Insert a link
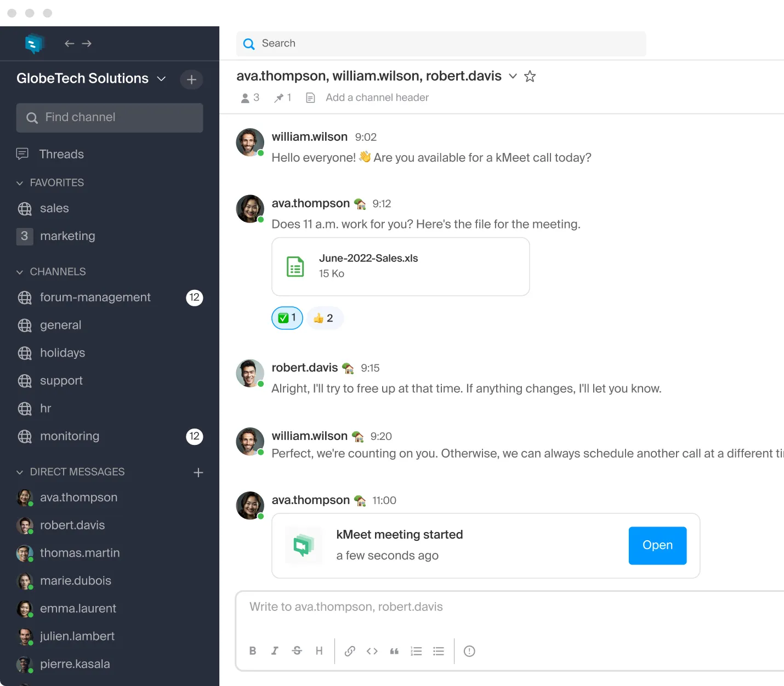784x686 pixels. click(x=350, y=651)
